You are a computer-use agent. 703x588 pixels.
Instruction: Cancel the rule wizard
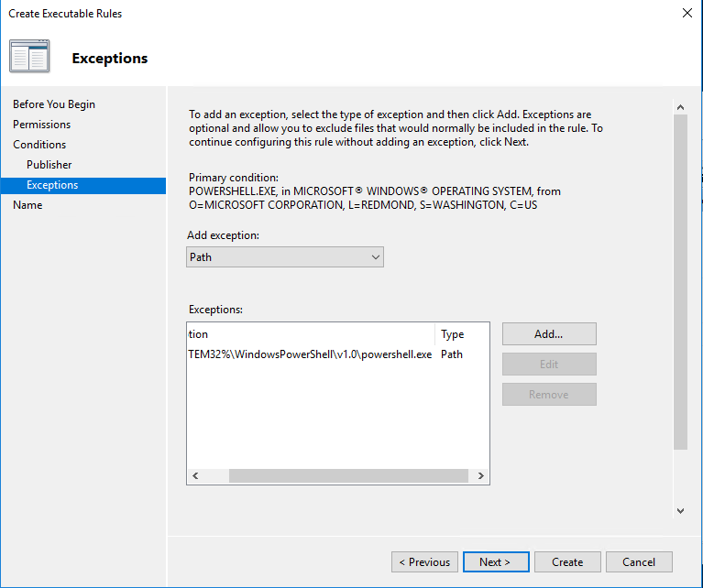(639, 562)
